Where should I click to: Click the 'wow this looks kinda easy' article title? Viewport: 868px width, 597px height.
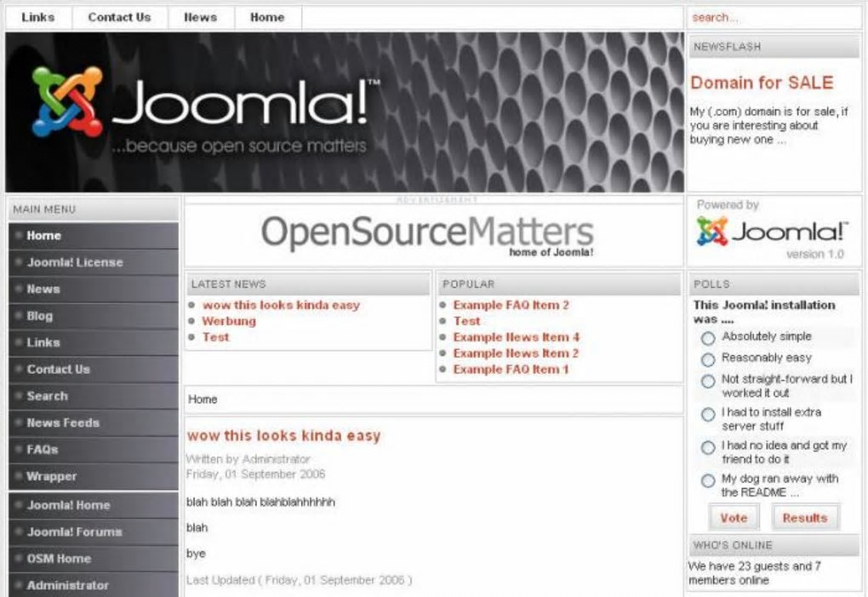point(284,436)
